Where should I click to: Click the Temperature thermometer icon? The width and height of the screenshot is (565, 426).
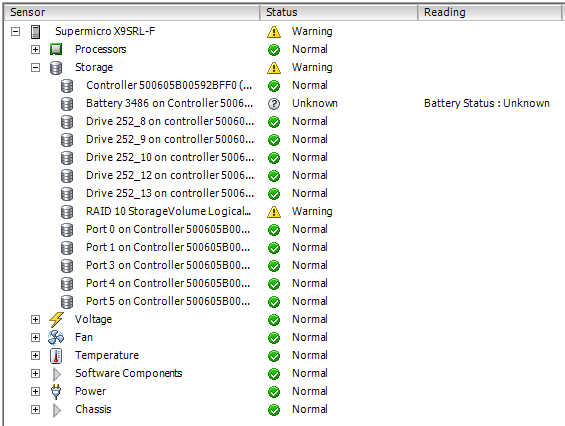point(56,356)
